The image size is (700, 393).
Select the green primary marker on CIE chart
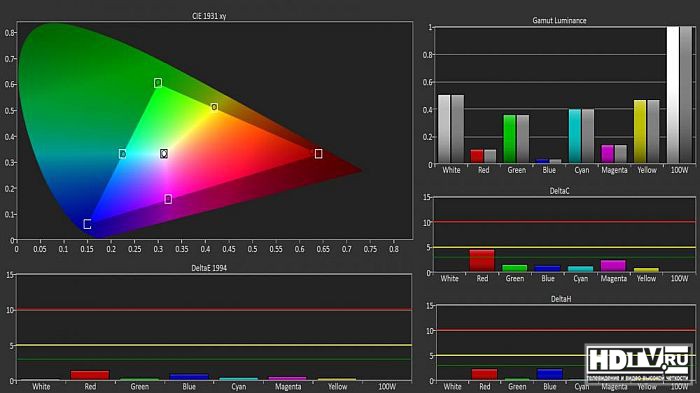point(158,83)
